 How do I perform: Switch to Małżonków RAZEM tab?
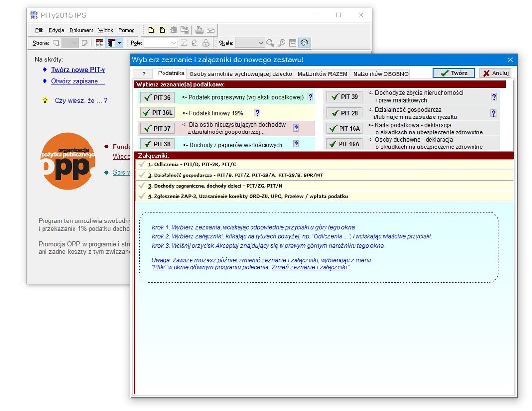(322, 74)
